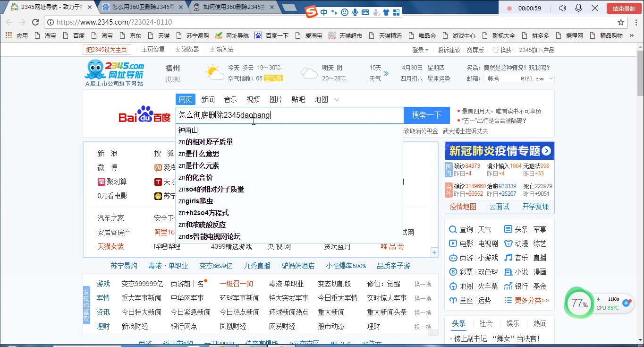Click the 结束录制 end recording button

(x=623, y=9)
